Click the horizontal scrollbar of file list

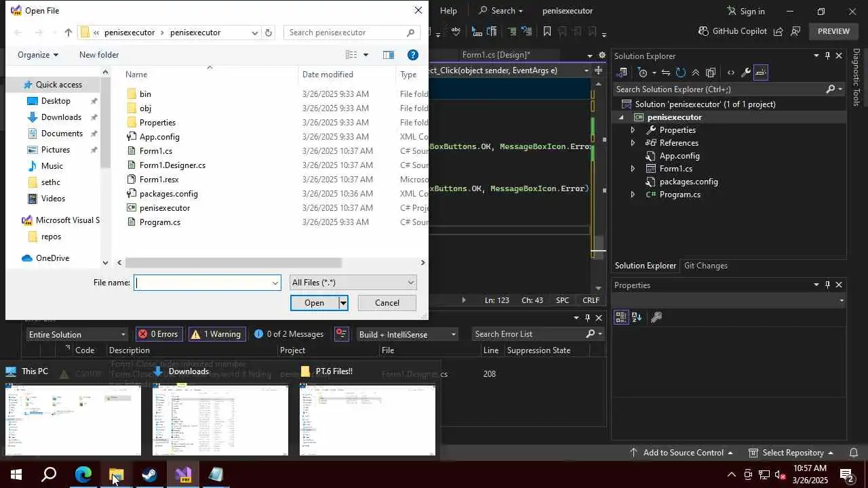click(x=233, y=263)
